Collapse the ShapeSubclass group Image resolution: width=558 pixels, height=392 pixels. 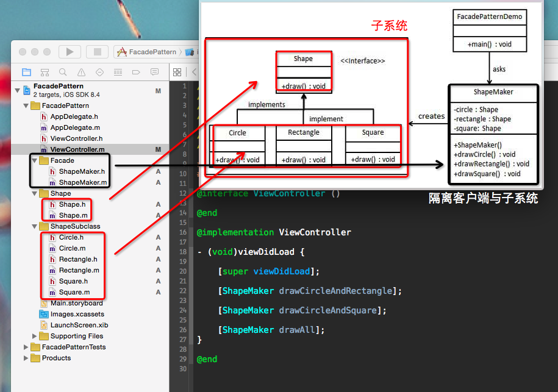[x=35, y=226]
